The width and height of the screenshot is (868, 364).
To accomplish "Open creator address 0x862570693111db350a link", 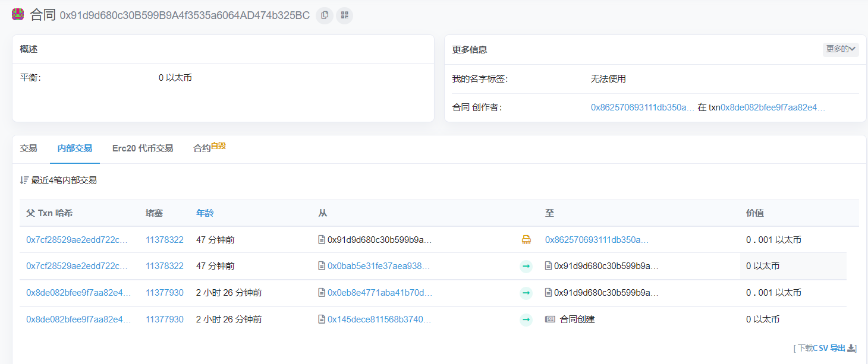I will tap(642, 107).
